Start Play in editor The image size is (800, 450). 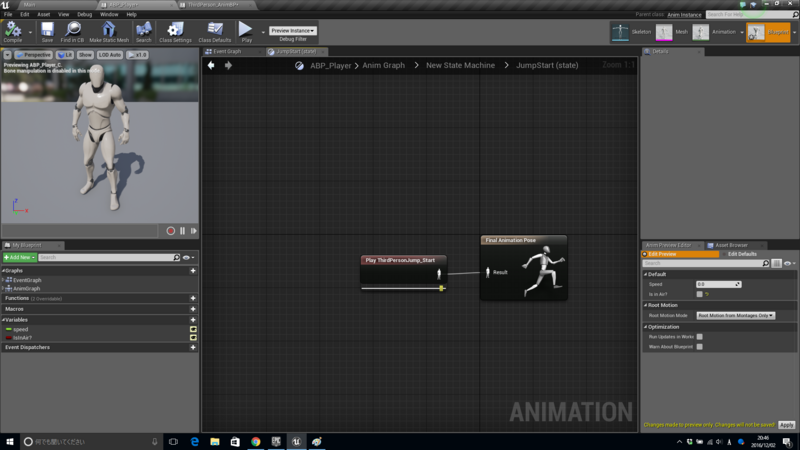tap(246, 32)
